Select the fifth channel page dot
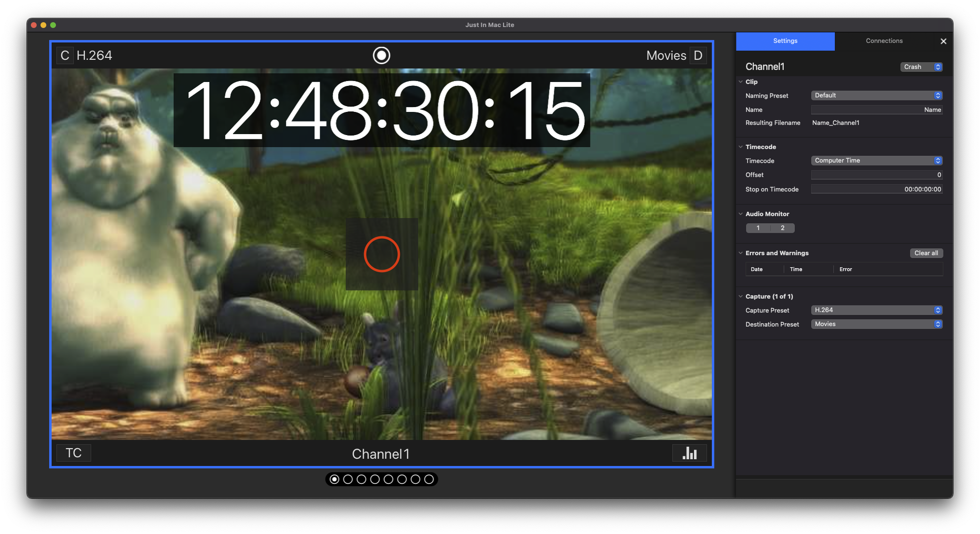 [x=388, y=479]
